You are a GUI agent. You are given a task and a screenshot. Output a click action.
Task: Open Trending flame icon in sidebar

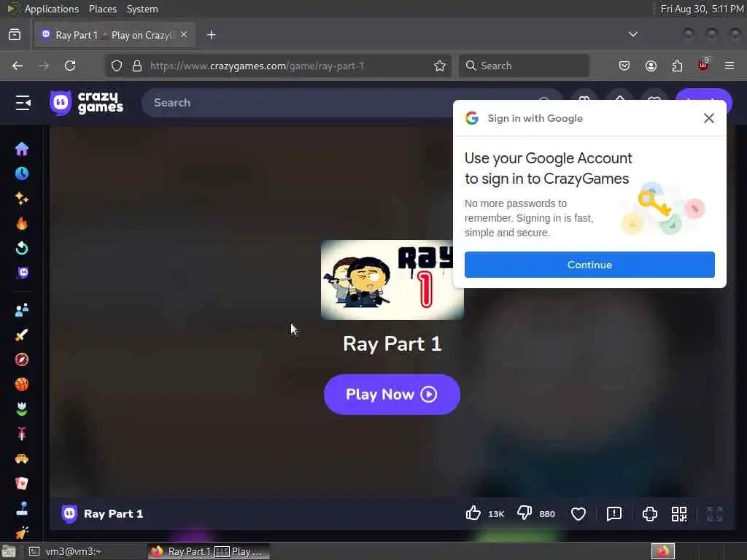[x=22, y=223]
